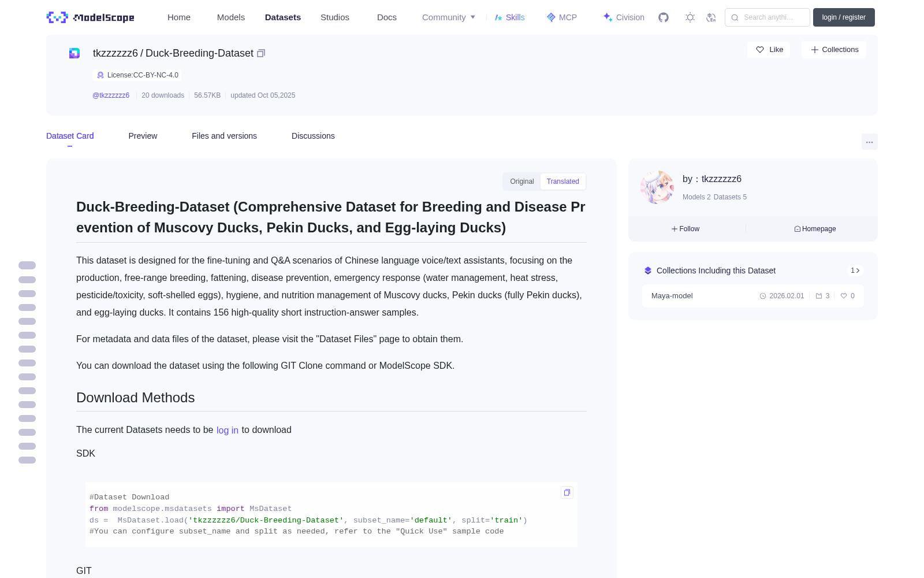
Task: Open the Discussions tab
Action: coord(313,136)
